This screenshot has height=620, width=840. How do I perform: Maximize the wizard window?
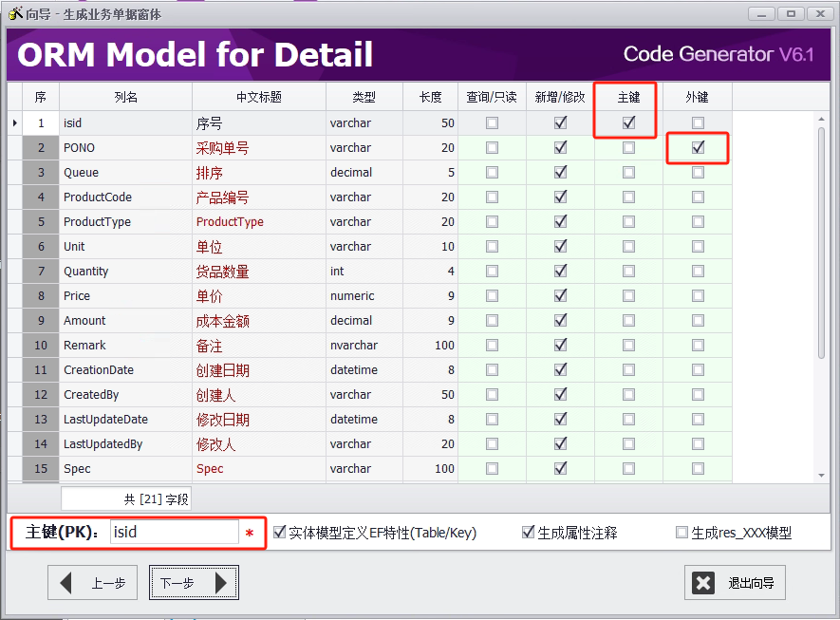click(x=791, y=14)
